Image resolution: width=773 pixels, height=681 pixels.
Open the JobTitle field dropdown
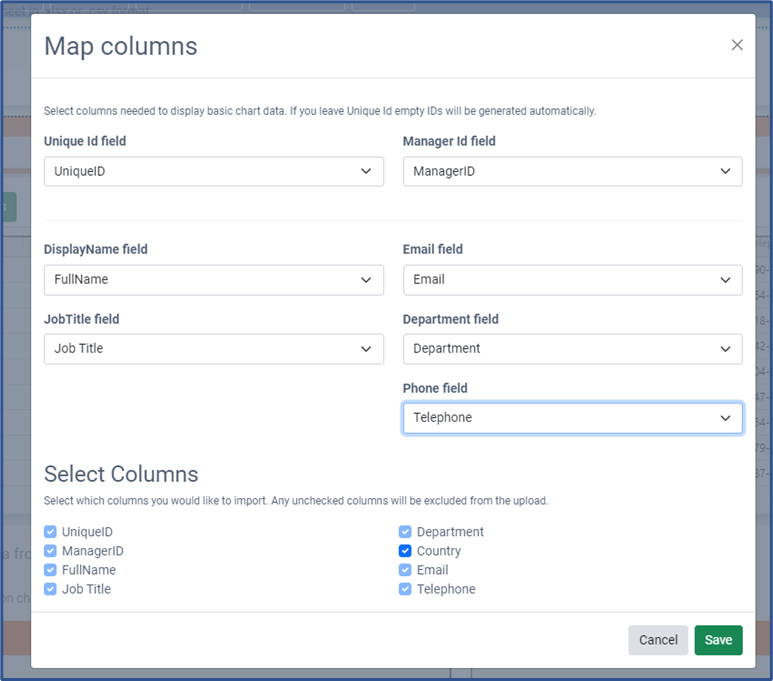213,349
